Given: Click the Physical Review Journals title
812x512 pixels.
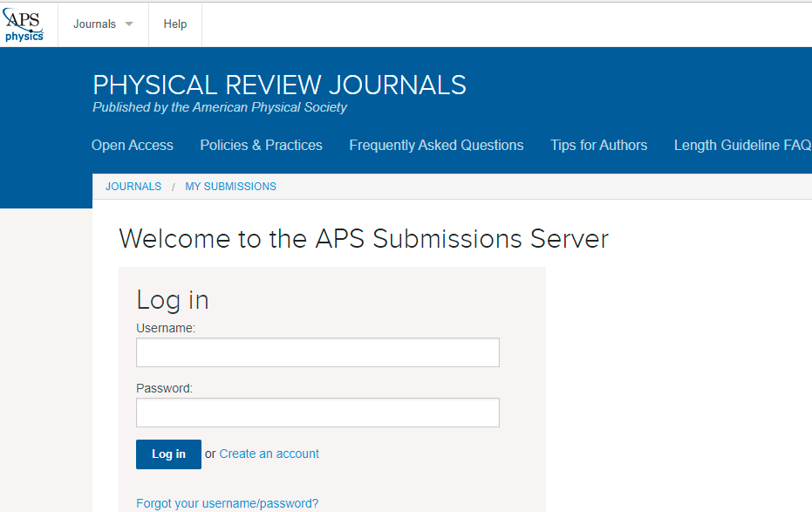Looking at the screenshot, I should coord(279,85).
